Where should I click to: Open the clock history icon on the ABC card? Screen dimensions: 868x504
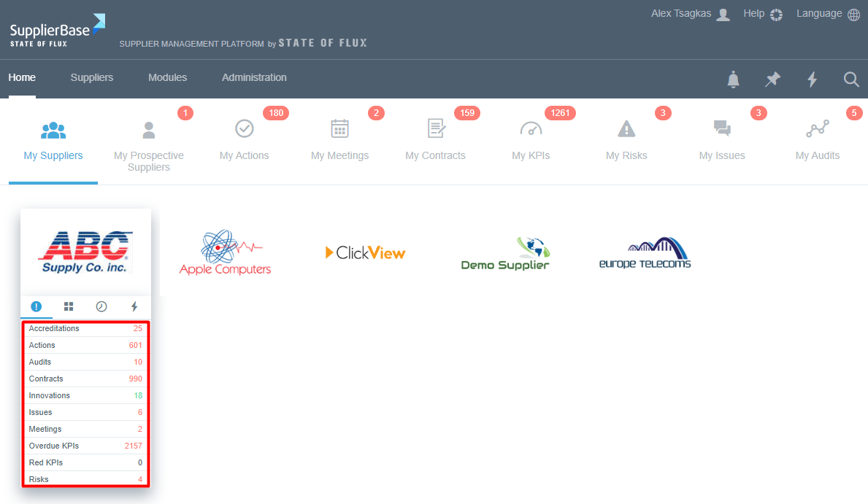point(101,306)
